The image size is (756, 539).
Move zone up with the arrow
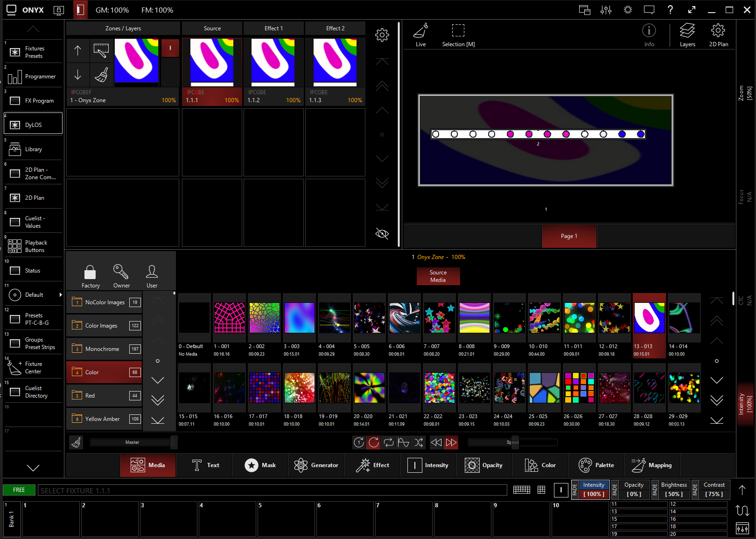coord(78,50)
